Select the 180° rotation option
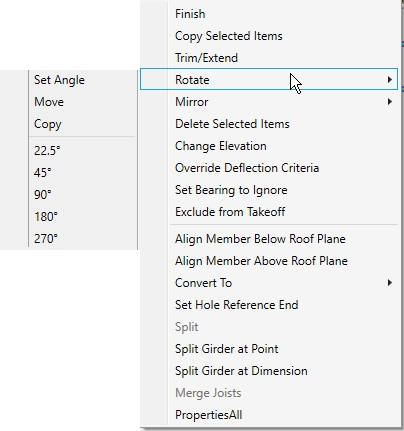 tap(46, 217)
